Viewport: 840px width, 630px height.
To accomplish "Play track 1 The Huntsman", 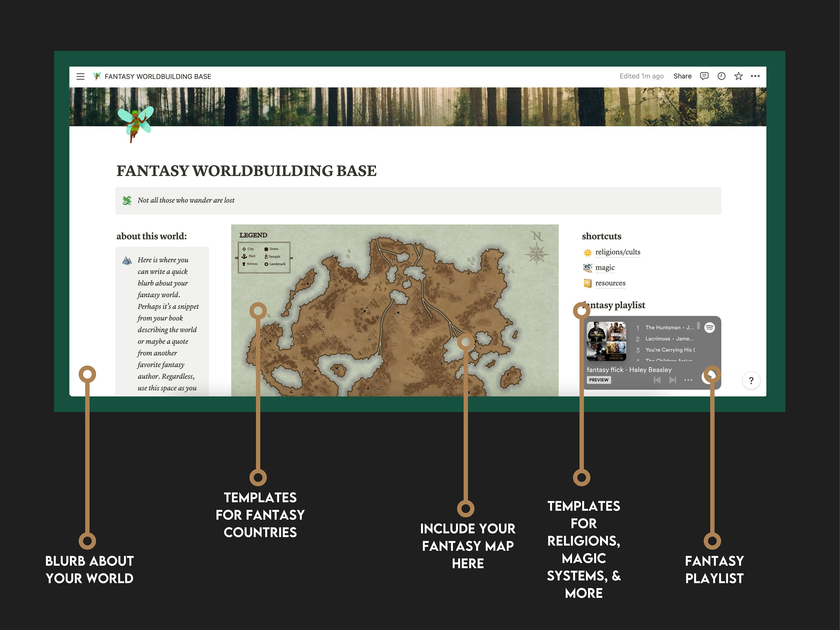I will 665,327.
